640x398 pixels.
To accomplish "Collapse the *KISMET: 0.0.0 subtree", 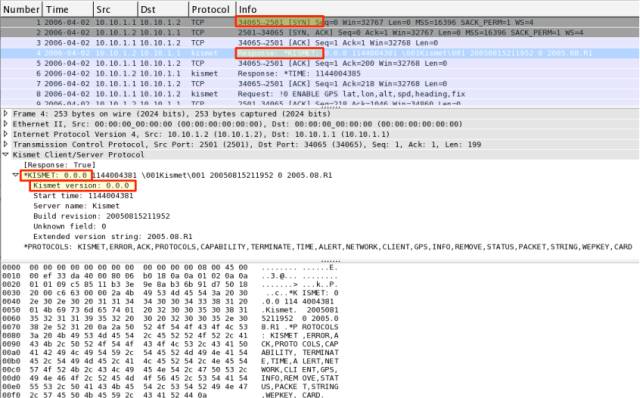I will tap(16, 175).
